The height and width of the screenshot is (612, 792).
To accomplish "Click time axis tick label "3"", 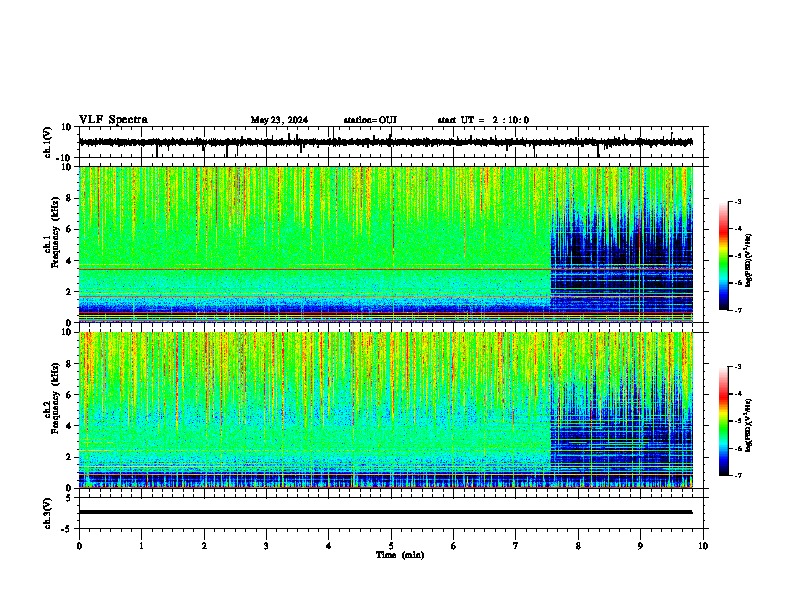I will point(266,546).
